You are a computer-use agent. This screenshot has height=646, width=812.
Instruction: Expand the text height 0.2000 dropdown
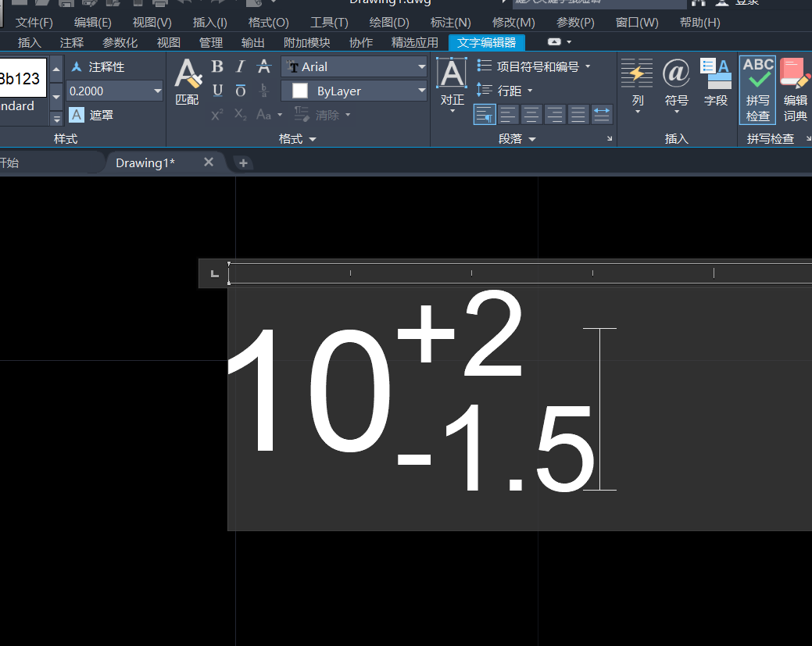point(157,91)
